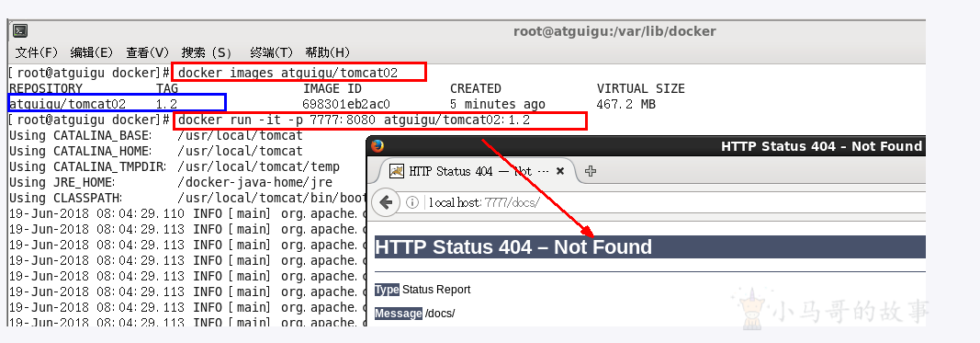Click the Using CATALINA_BASE output line
Image resolution: width=980 pixels, height=343 pixels.
pyautogui.click(x=155, y=135)
